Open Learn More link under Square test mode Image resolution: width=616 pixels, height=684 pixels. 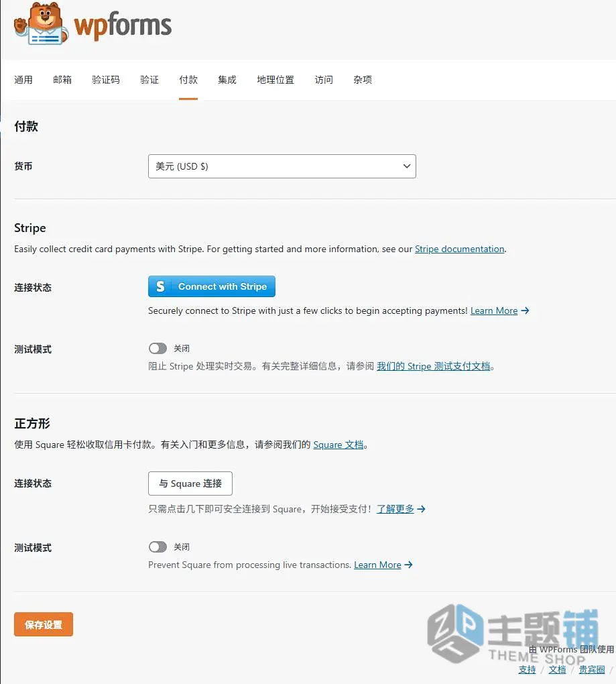(377, 565)
